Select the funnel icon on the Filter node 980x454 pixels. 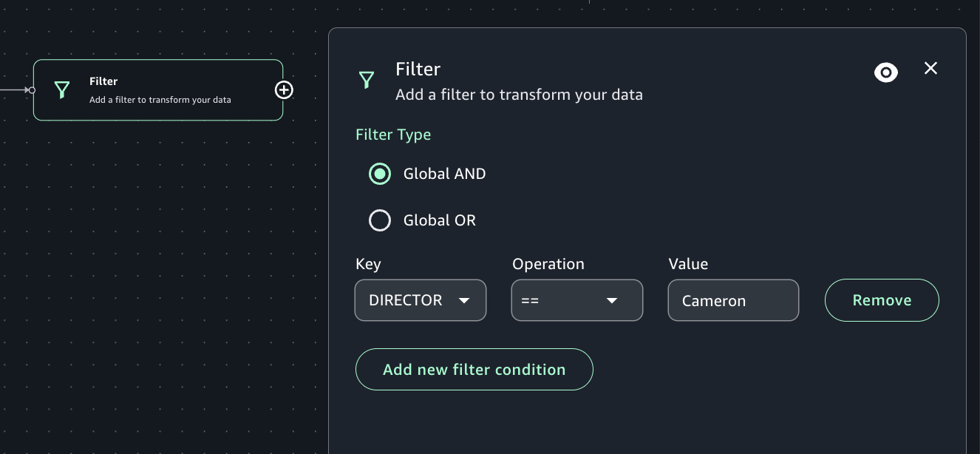(62, 89)
